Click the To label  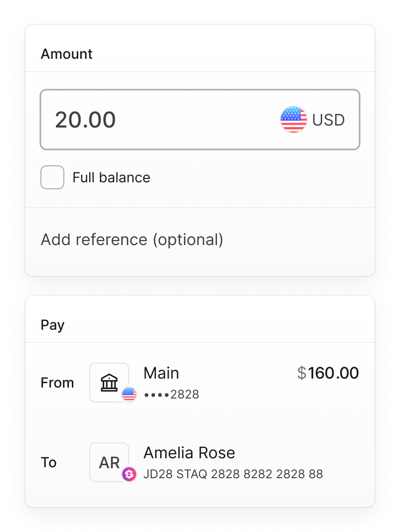point(49,462)
